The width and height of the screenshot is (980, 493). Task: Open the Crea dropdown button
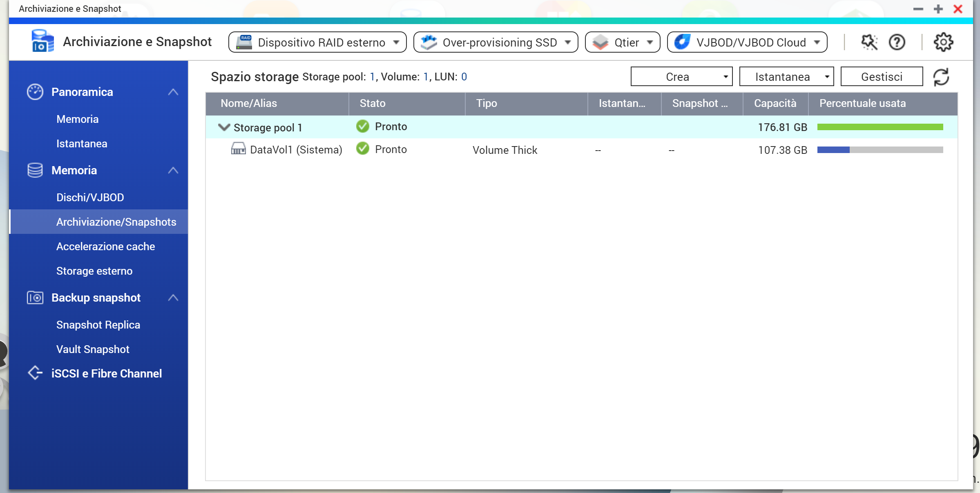click(681, 77)
